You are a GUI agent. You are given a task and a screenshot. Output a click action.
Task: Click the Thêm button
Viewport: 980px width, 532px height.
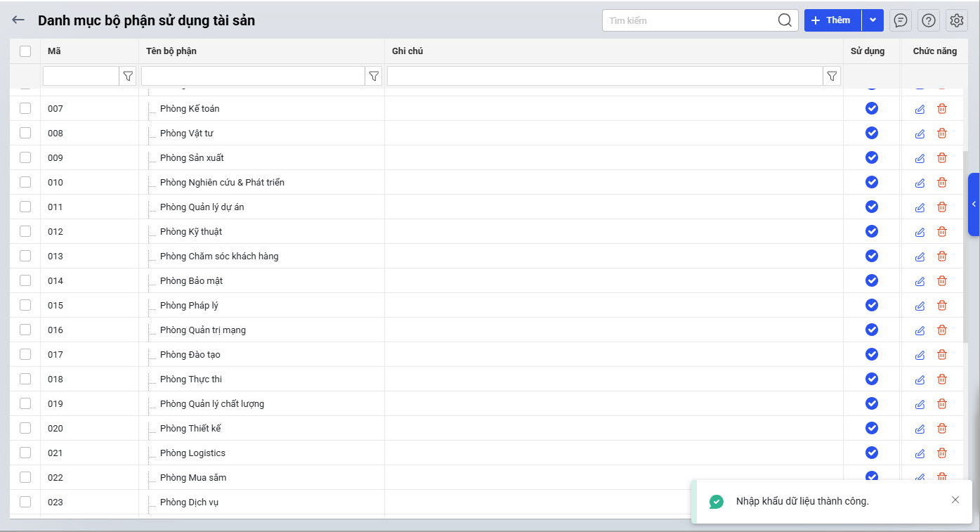[x=832, y=20]
